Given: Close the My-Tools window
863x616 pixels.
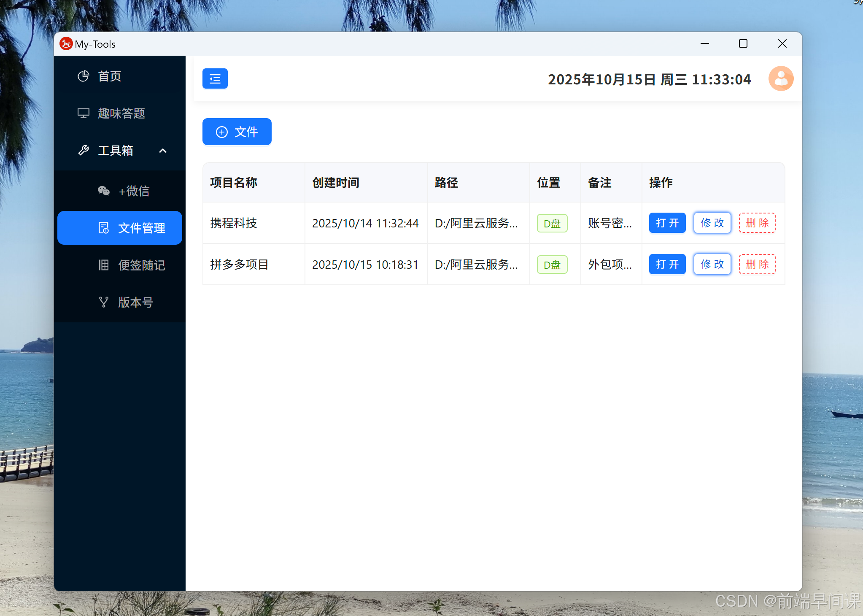Looking at the screenshot, I should (x=782, y=44).
